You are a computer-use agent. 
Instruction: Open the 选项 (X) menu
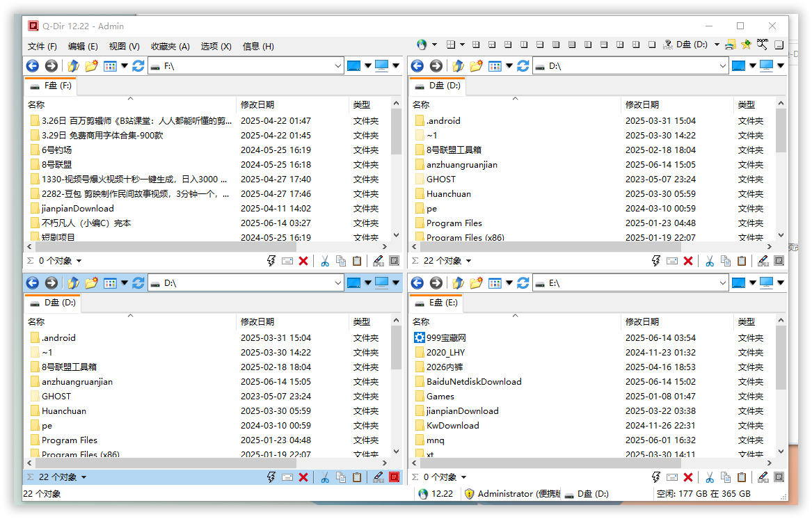pyautogui.click(x=216, y=46)
